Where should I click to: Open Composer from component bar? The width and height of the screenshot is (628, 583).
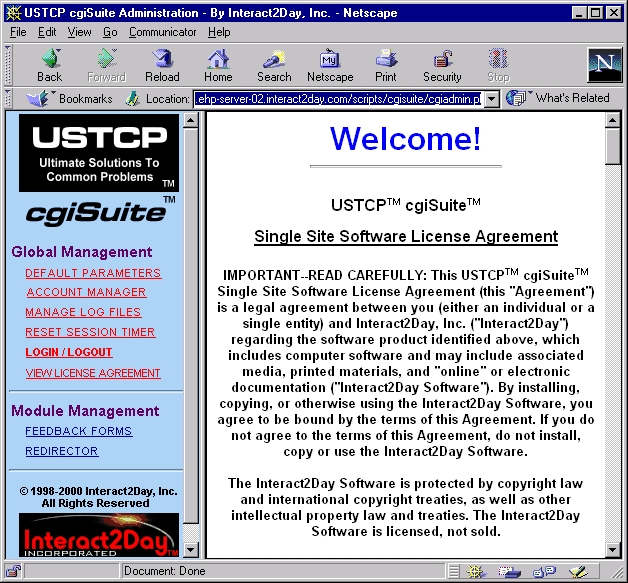point(578,571)
